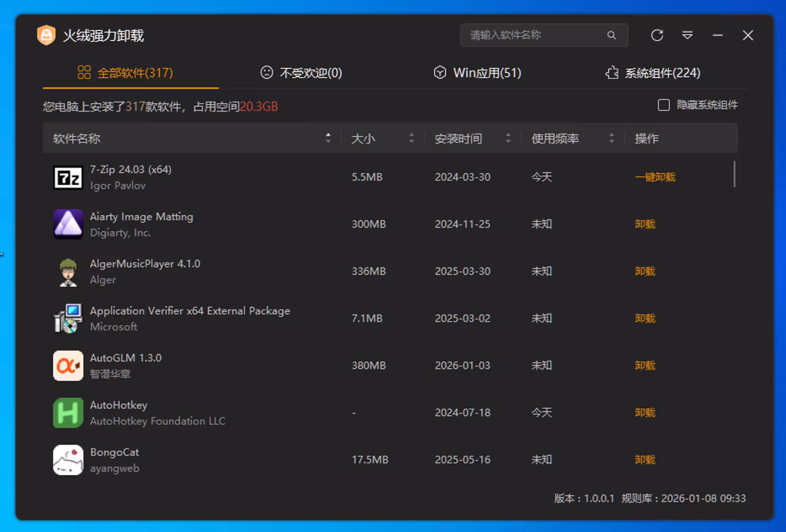
Task: Open the filter menu icon beside refresh
Action: click(688, 35)
